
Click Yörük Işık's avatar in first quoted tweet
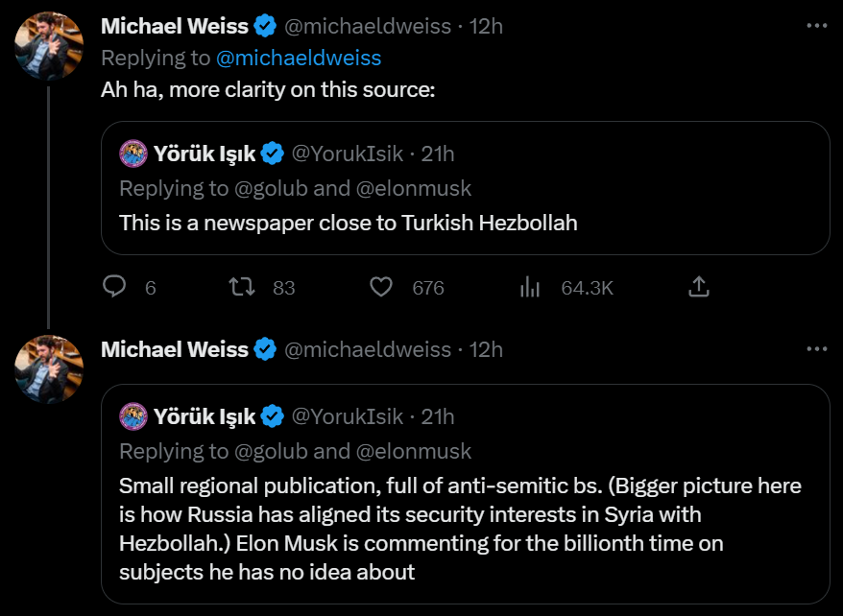(x=132, y=153)
